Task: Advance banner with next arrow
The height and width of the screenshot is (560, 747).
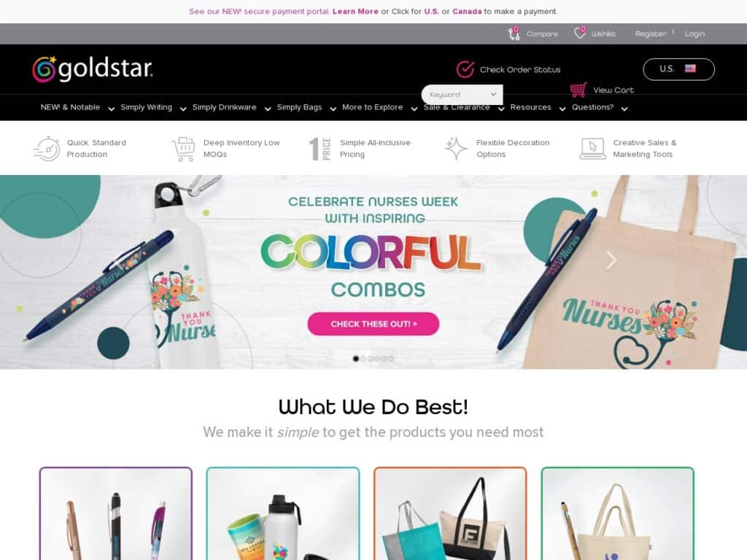Action: 611,260
